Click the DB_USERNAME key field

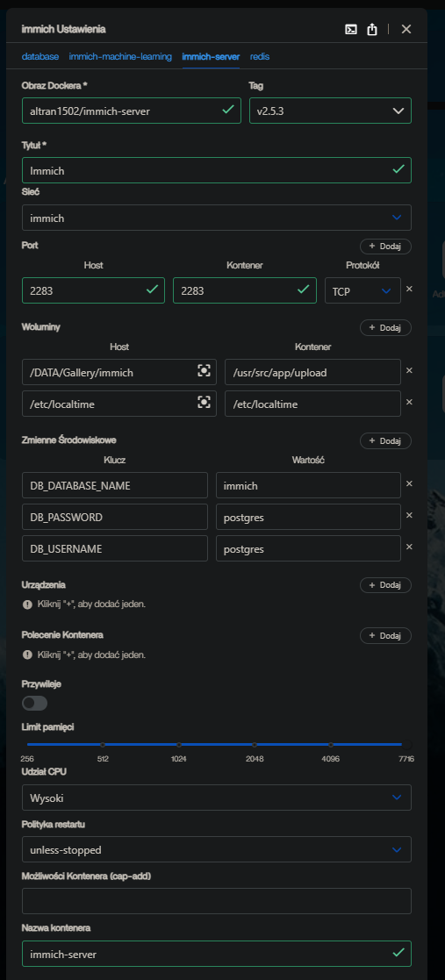pos(115,548)
